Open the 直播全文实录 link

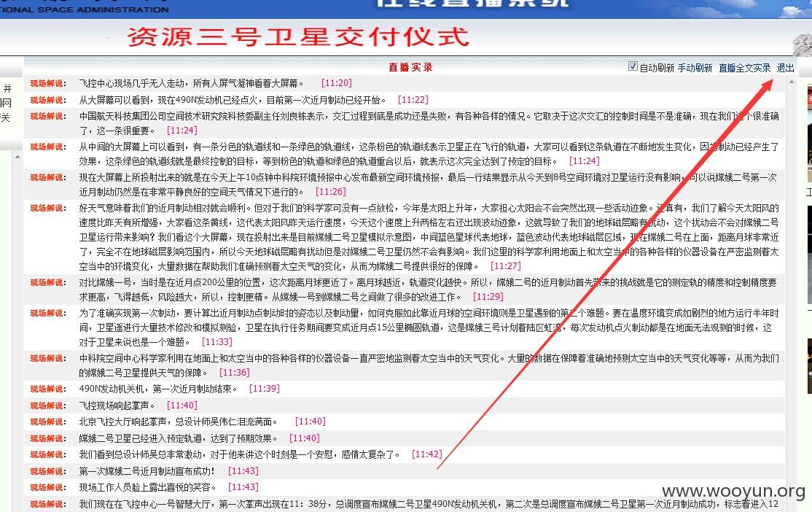click(x=744, y=68)
